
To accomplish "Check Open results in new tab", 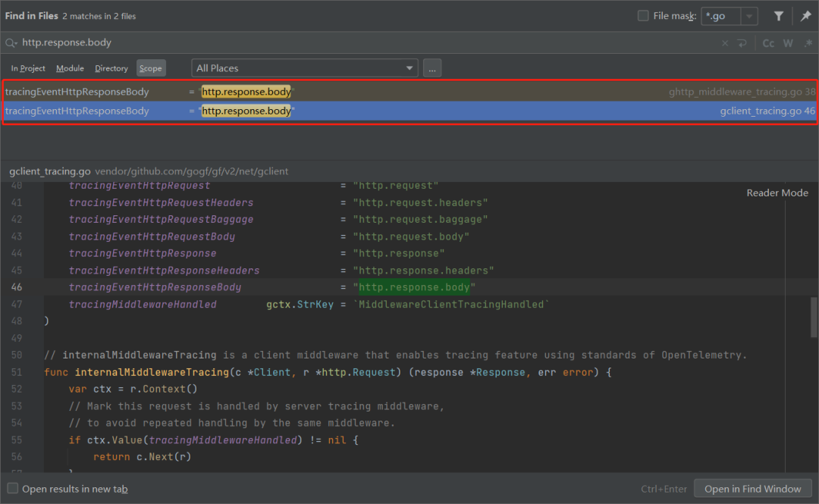I will [13, 488].
